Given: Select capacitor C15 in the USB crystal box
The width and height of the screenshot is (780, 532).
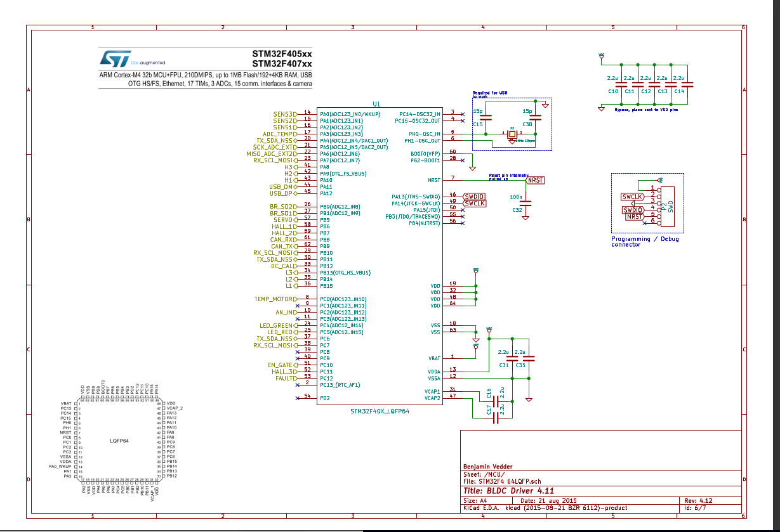Looking at the screenshot, I should pos(486,118).
